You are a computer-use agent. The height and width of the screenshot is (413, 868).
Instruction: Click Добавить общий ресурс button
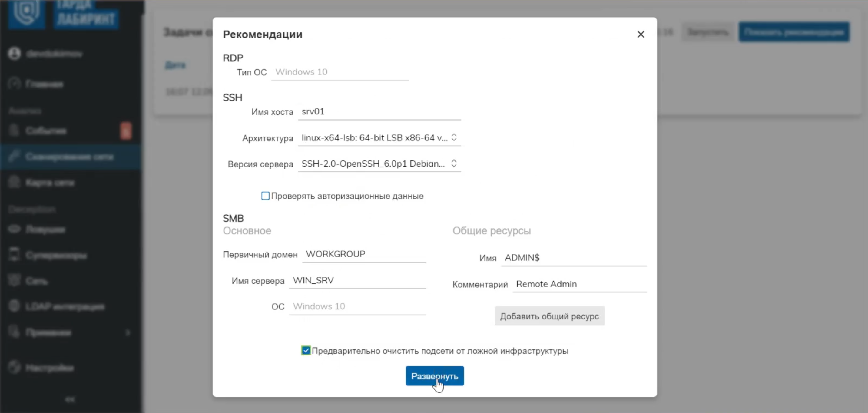click(x=549, y=316)
